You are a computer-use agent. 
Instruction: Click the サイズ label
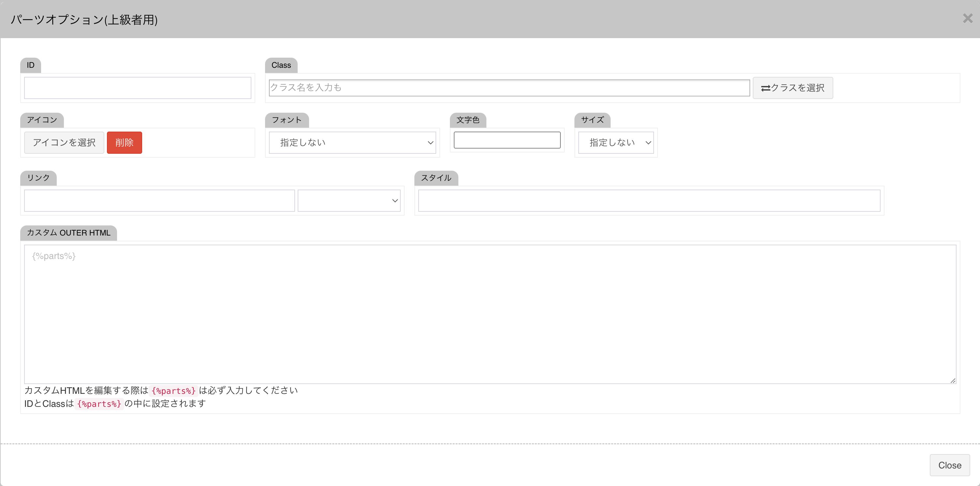592,120
